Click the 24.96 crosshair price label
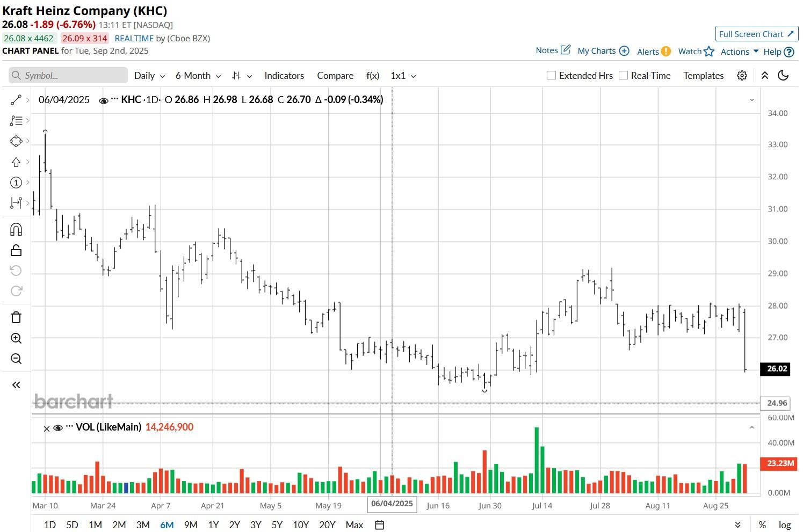 point(775,403)
